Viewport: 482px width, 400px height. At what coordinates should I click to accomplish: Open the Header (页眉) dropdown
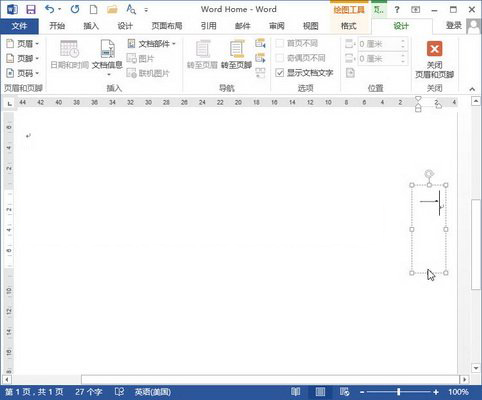(x=23, y=44)
